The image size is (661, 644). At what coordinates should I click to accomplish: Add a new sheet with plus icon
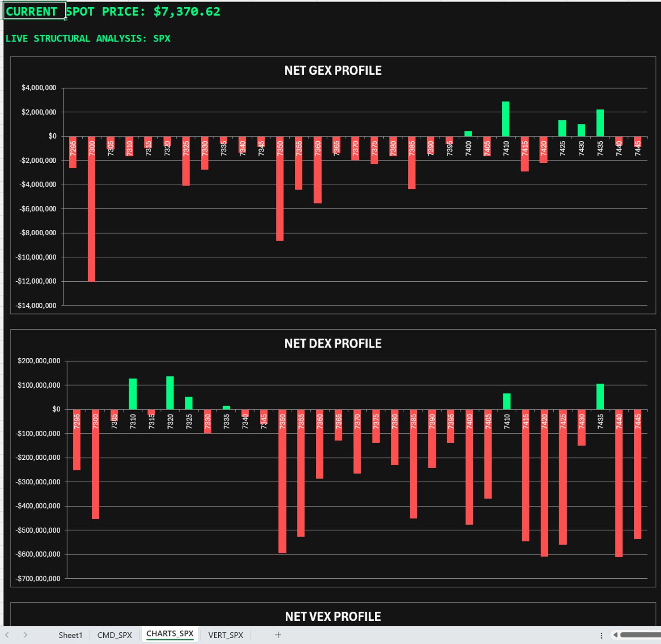[278, 635]
